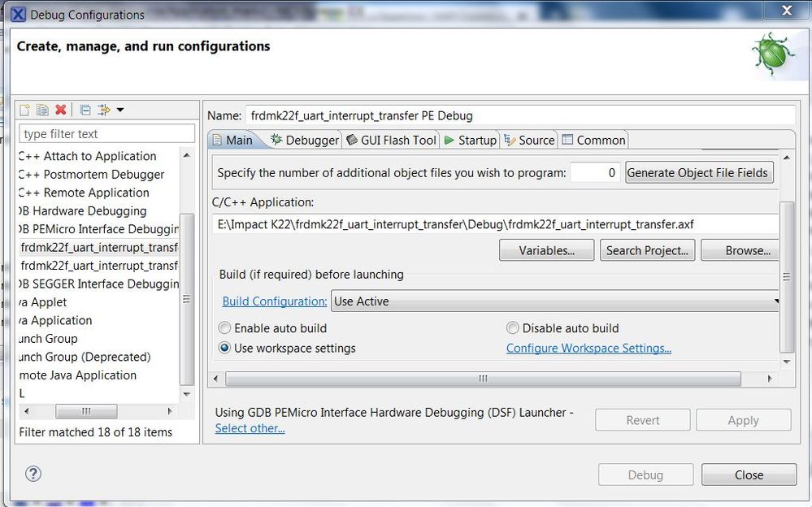Delete selected launch configuration with red X

(x=60, y=110)
